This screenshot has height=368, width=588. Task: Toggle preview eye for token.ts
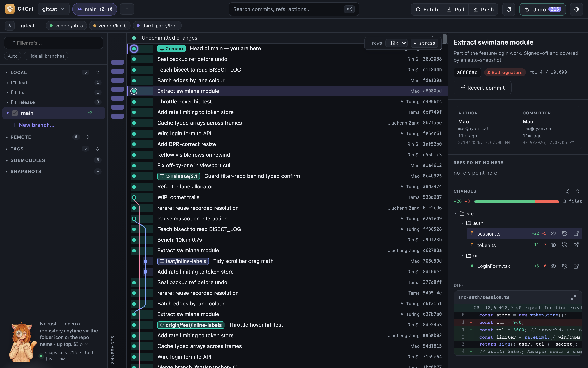(553, 245)
